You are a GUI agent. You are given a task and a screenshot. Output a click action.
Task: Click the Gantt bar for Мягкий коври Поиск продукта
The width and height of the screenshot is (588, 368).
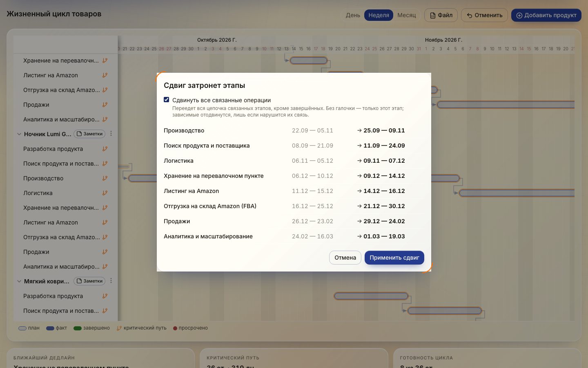click(x=445, y=311)
